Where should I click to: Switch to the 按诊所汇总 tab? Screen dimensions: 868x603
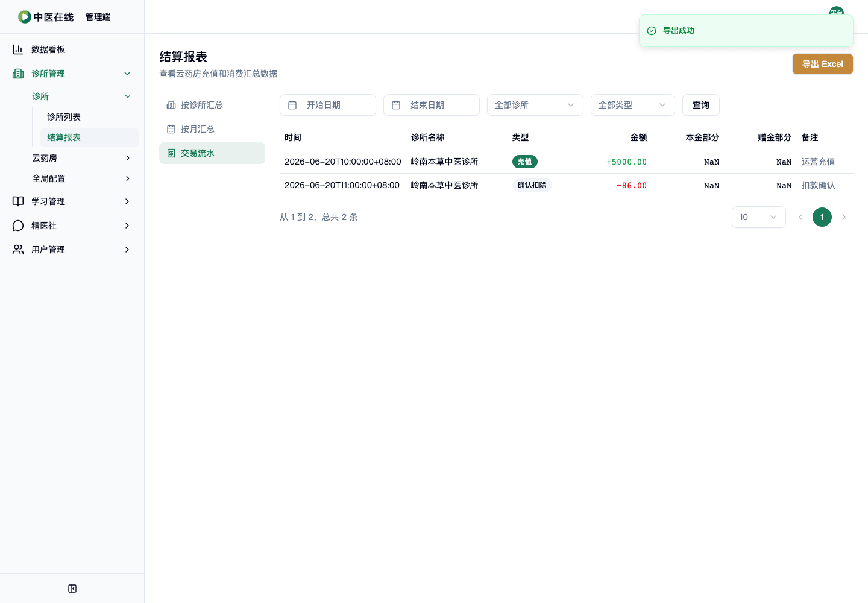(x=212, y=105)
